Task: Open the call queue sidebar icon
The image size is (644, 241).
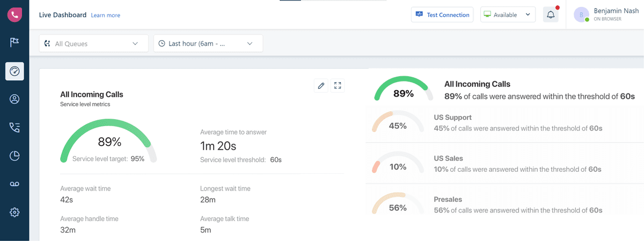Action: click(14, 127)
